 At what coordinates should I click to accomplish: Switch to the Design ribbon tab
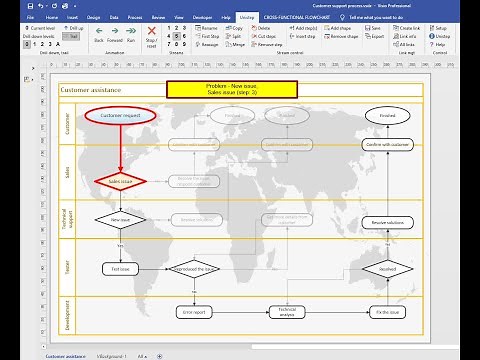coord(93,17)
